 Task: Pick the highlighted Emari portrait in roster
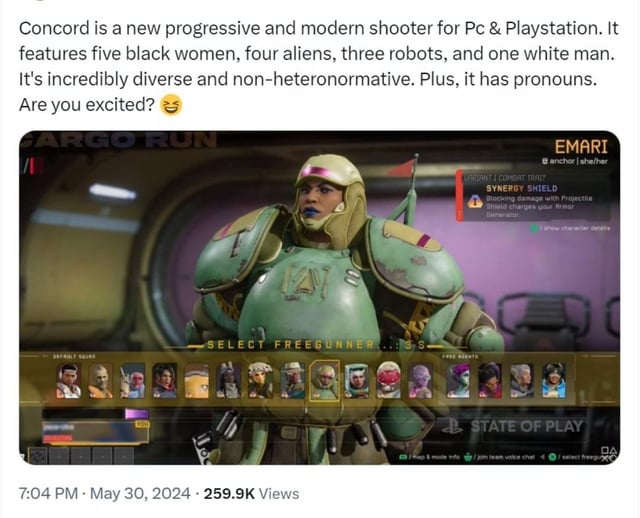[x=324, y=380]
